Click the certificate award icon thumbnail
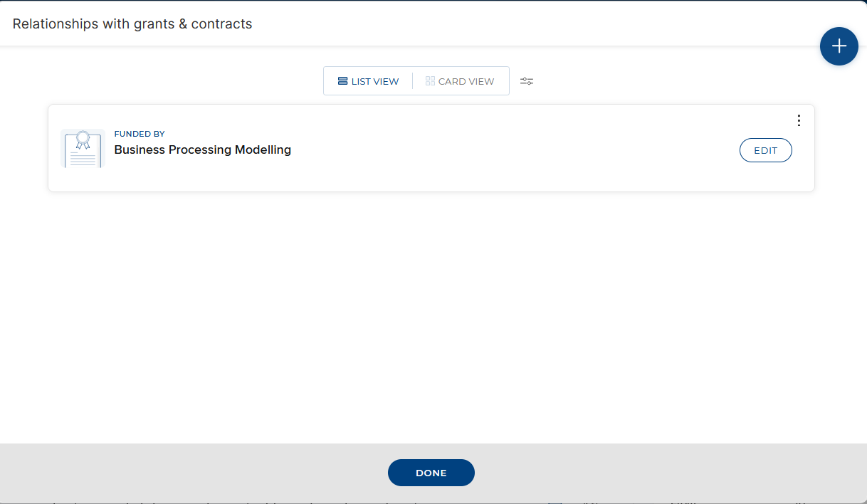This screenshot has height=504, width=867. pos(83,148)
